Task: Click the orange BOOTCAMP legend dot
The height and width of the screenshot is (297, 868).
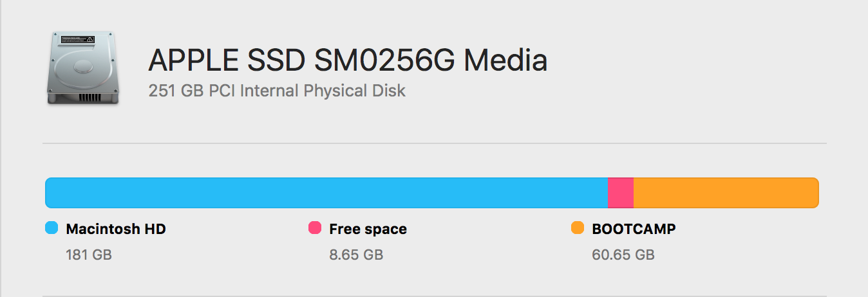Action: (578, 228)
